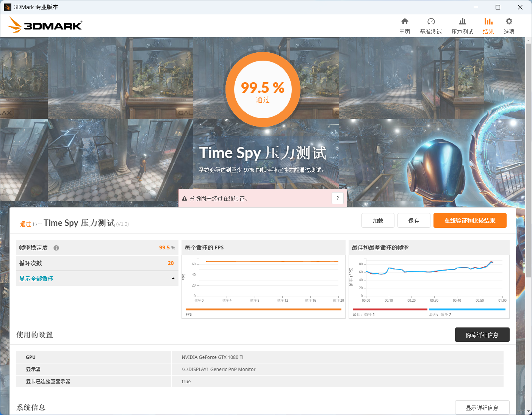
Task: Click the NVIDIA GeForce GTX 1080 Ti value
Action: pos(213,357)
